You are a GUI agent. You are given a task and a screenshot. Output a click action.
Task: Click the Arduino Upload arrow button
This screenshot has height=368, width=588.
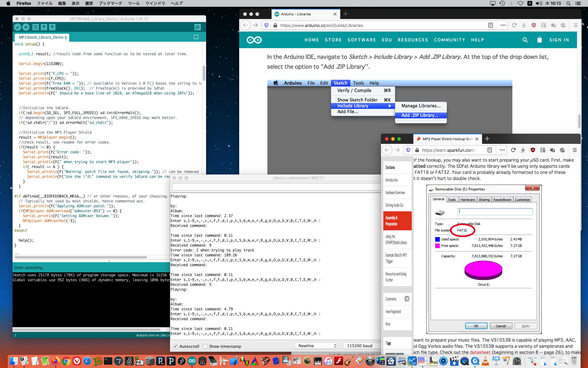coord(26,27)
